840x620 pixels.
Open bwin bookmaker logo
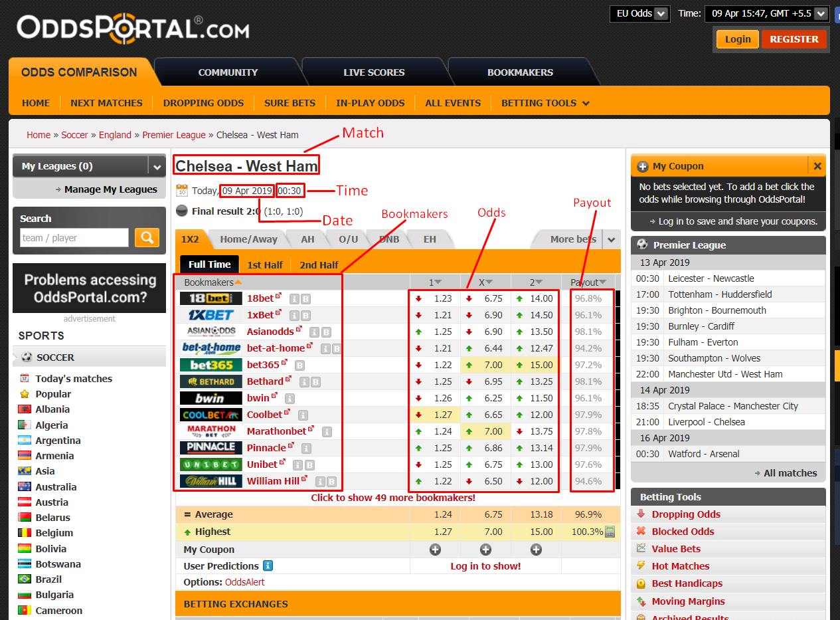click(x=211, y=398)
